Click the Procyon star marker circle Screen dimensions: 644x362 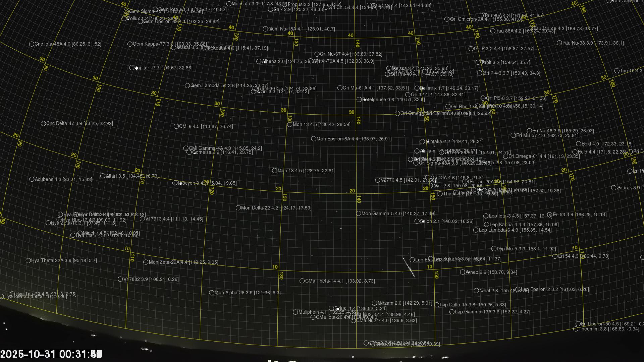175,183
